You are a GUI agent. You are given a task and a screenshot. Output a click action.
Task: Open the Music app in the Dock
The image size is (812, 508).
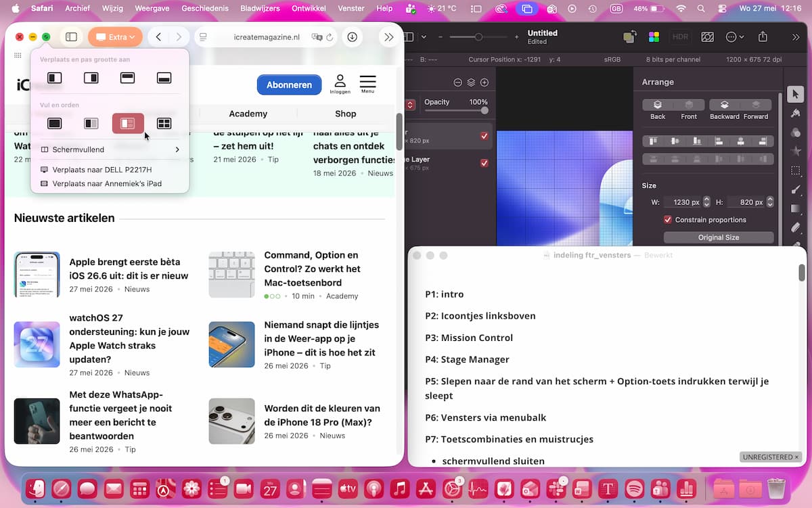(400, 488)
